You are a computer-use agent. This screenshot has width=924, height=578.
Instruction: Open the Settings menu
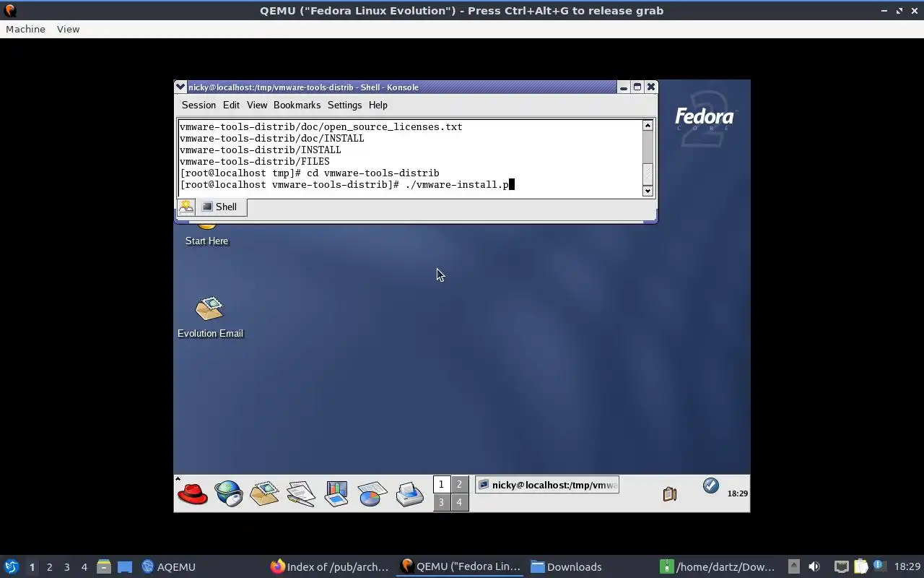(x=344, y=105)
